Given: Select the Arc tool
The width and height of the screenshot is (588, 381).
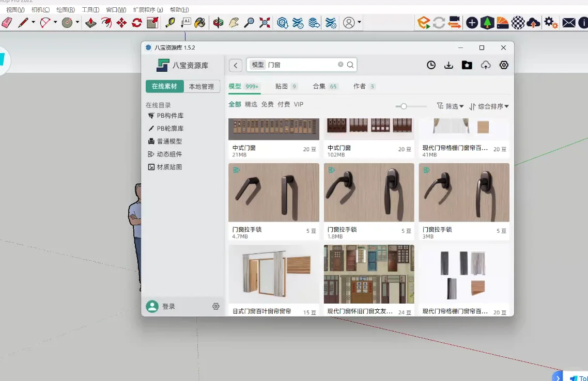Looking at the screenshot, I should [45, 23].
